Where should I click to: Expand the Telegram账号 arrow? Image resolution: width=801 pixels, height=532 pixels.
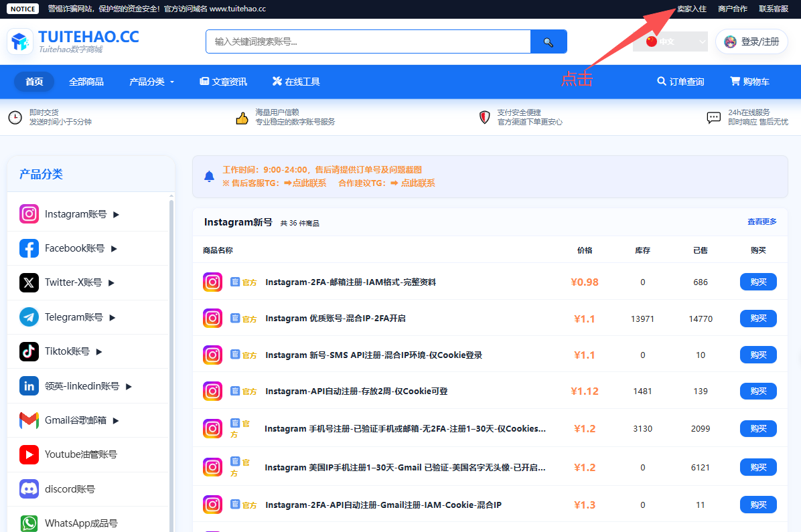click(x=113, y=318)
